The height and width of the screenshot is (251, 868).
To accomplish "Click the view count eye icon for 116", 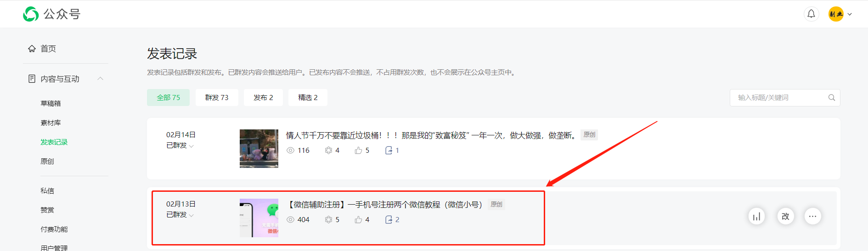I will pos(290,151).
